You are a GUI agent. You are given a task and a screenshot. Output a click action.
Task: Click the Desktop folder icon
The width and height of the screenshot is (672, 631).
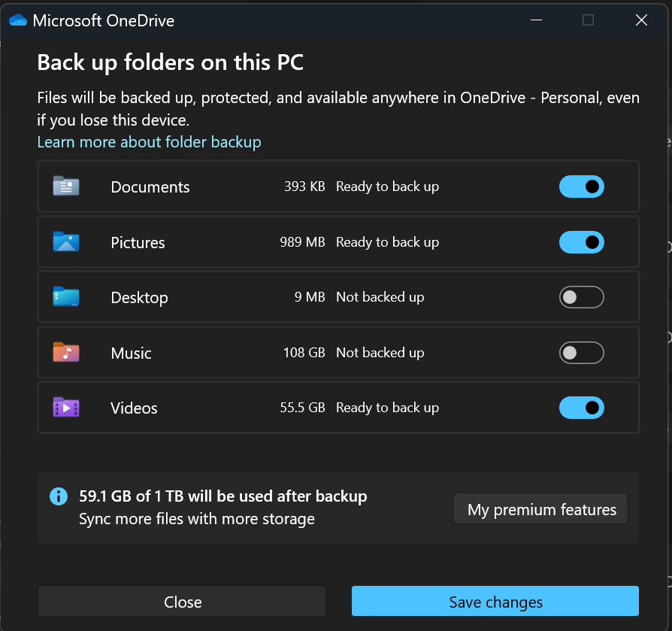[x=66, y=296]
